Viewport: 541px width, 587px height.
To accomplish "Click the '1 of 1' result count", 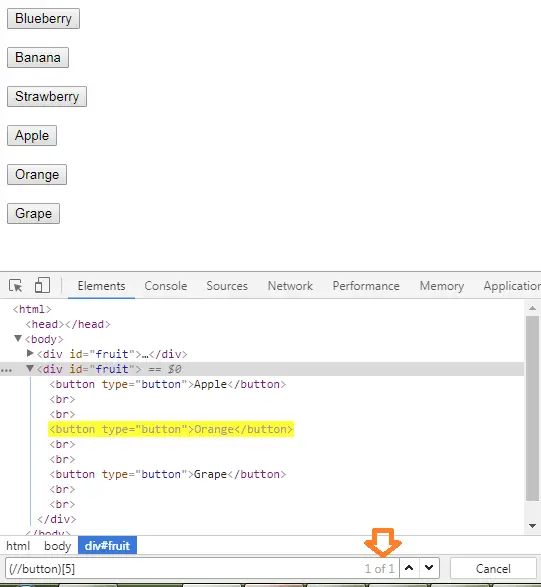I will tap(380, 569).
